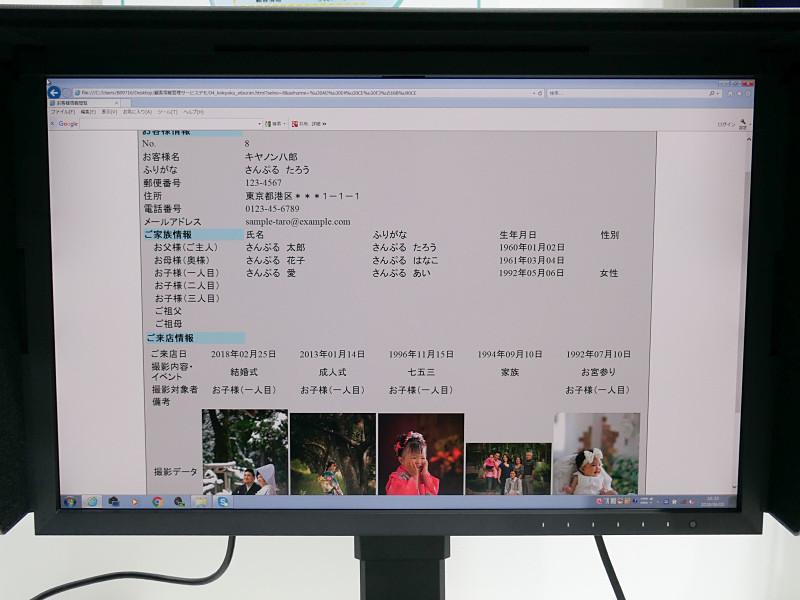The width and height of the screenshot is (800, 600).
Task: Click the browser Forward arrow button
Action: [x=67, y=93]
